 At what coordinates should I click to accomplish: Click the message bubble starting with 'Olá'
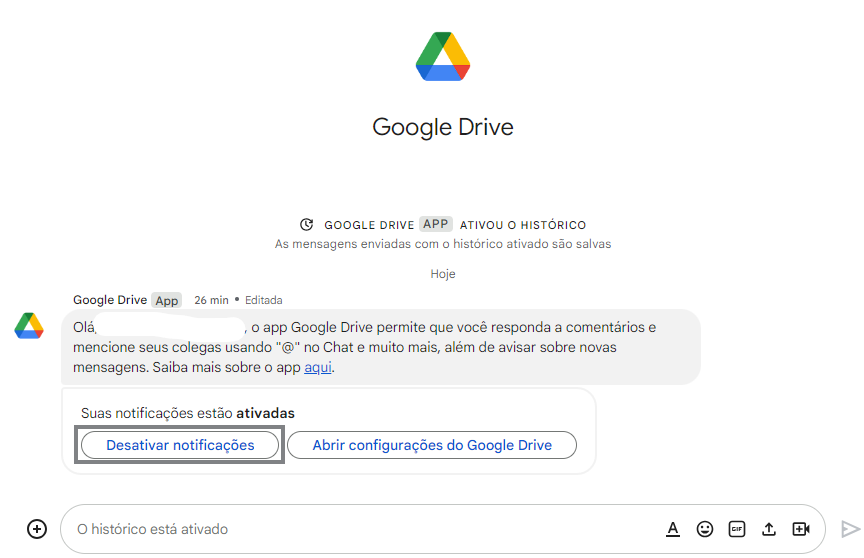(x=381, y=347)
